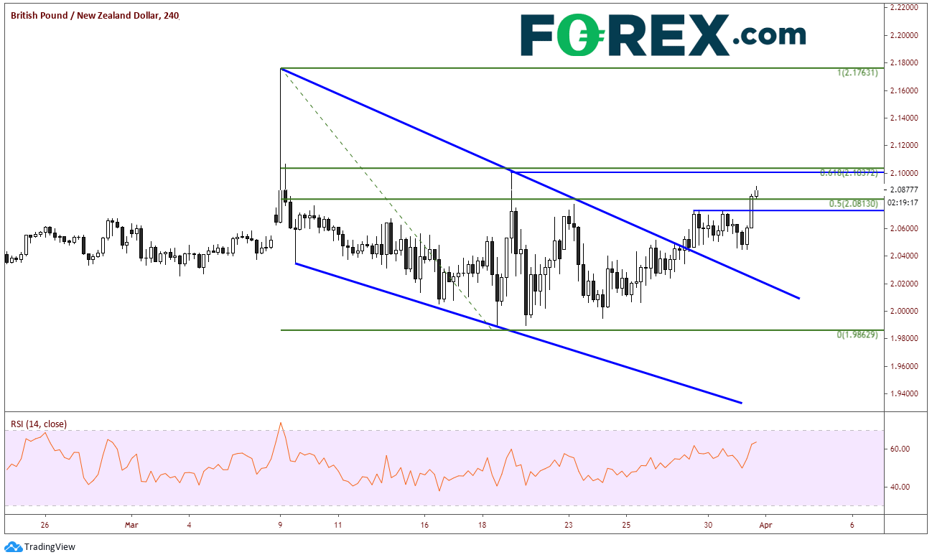
Task: Click the RSI (14, close) indicator label
Action: (x=39, y=424)
